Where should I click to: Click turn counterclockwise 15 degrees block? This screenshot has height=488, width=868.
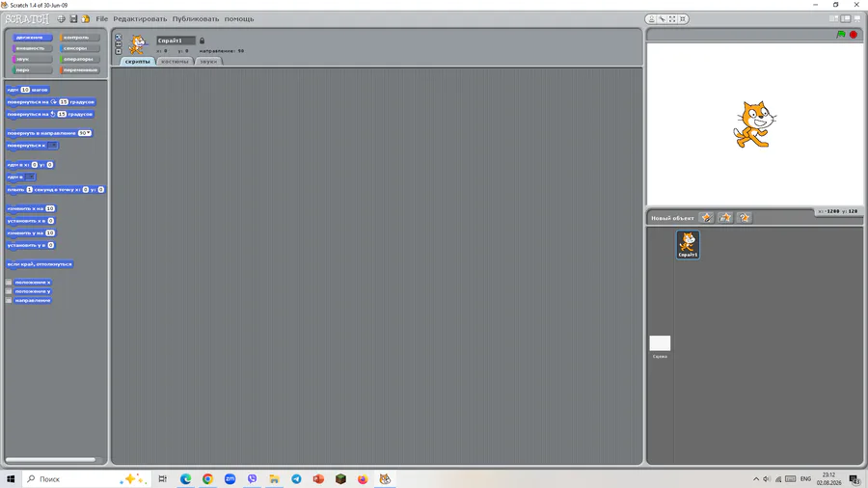[x=50, y=114]
